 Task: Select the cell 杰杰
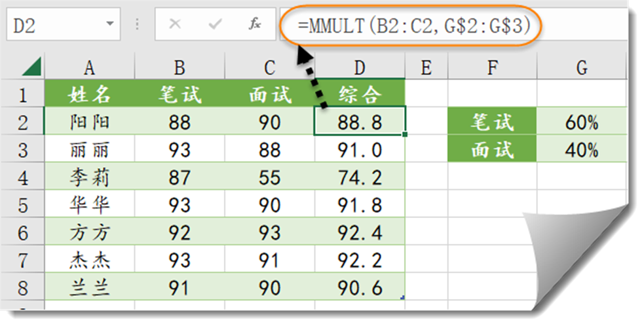click(90, 259)
